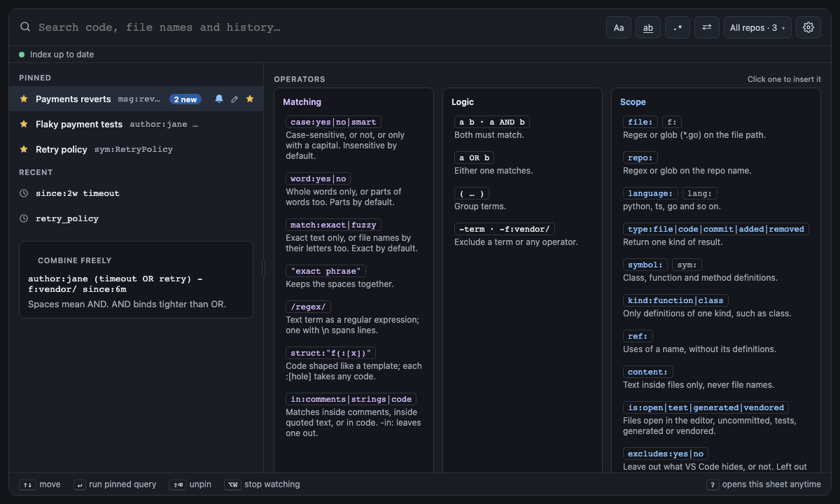Screen dimensions: 840x504
Task: Run the Payments reverts pinned query
Action: (x=136, y=99)
